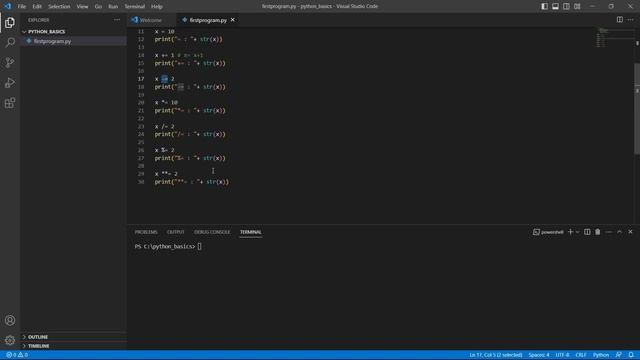The image size is (640, 360).
Task: Click code line 'x /= 2'
Action: [x=164, y=127]
